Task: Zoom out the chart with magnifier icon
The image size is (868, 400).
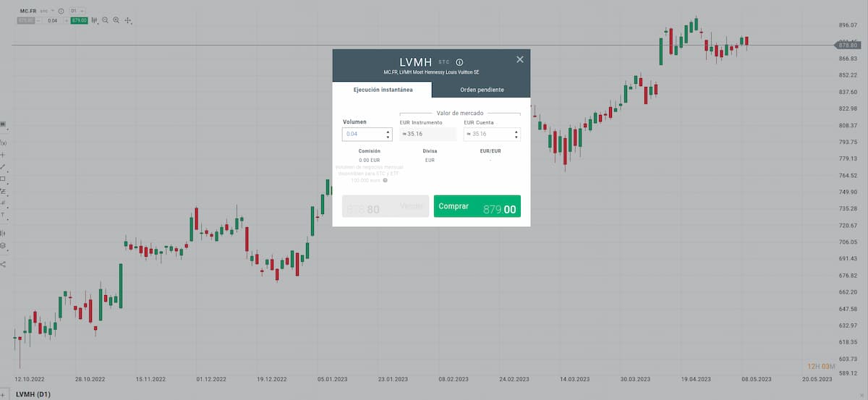Action: (x=105, y=20)
